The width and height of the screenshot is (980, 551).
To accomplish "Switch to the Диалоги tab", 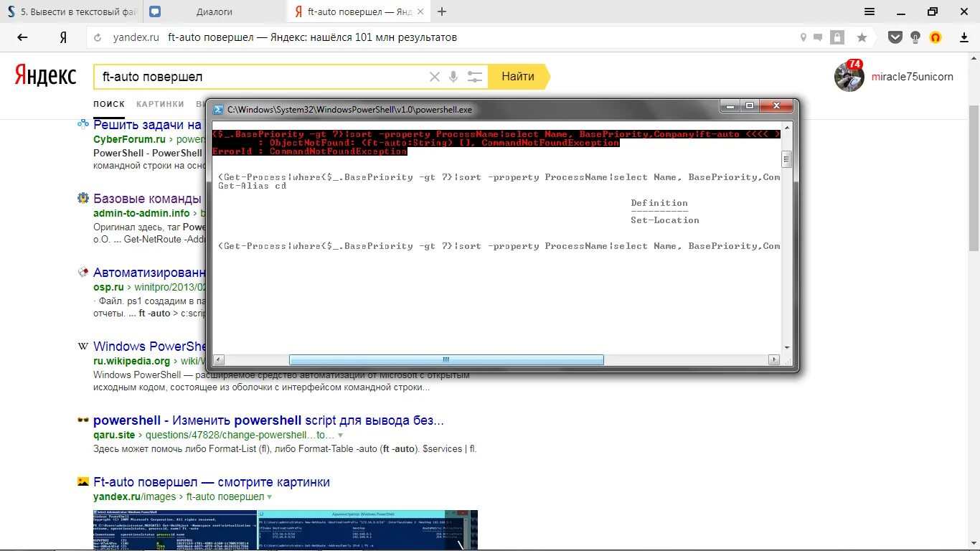I will coord(214,11).
